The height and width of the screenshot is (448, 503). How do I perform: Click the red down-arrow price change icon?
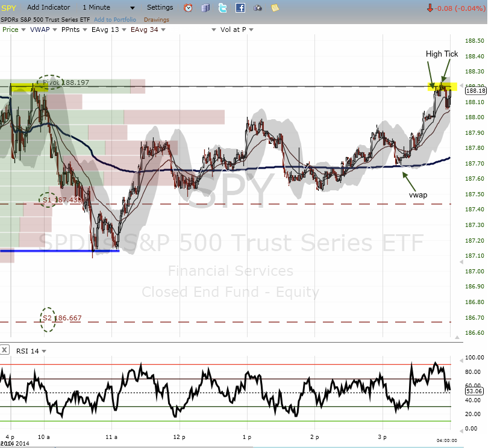pyautogui.click(x=430, y=8)
